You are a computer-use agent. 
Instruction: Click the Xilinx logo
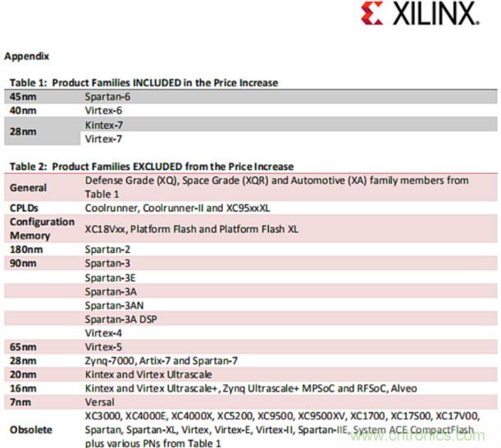pos(420,13)
